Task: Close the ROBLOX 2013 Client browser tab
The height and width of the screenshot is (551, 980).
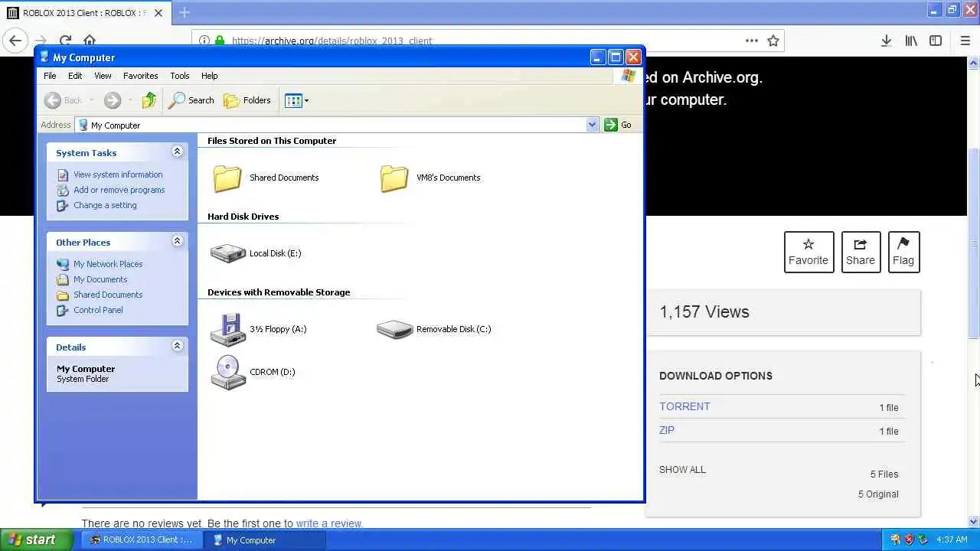Action: [158, 13]
